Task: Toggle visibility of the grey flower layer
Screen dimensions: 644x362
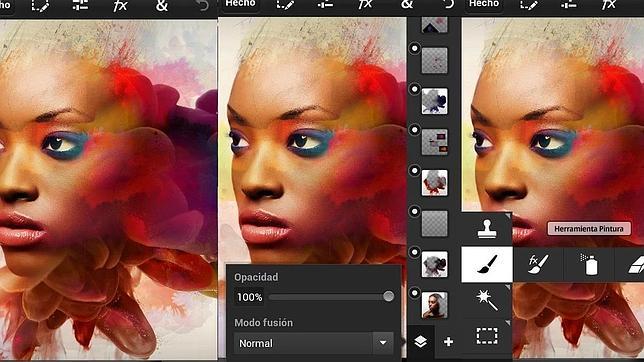Action: pyautogui.click(x=414, y=252)
